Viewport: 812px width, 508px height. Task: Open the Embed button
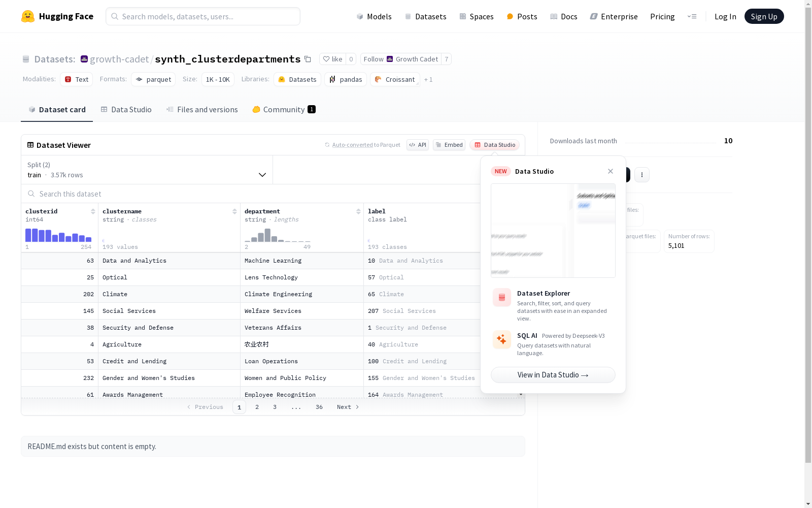pyautogui.click(x=449, y=145)
